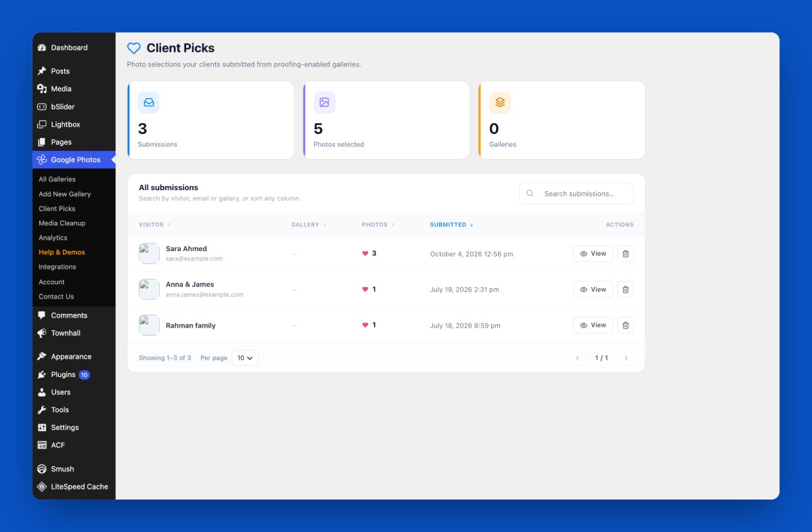Open the Per page 10 dropdown
Image resolution: width=812 pixels, height=532 pixels.
coord(245,358)
